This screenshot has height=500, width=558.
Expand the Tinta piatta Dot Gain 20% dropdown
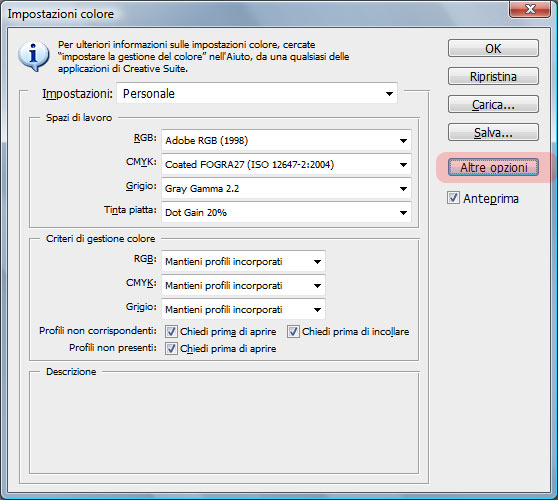pyautogui.click(x=286, y=212)
